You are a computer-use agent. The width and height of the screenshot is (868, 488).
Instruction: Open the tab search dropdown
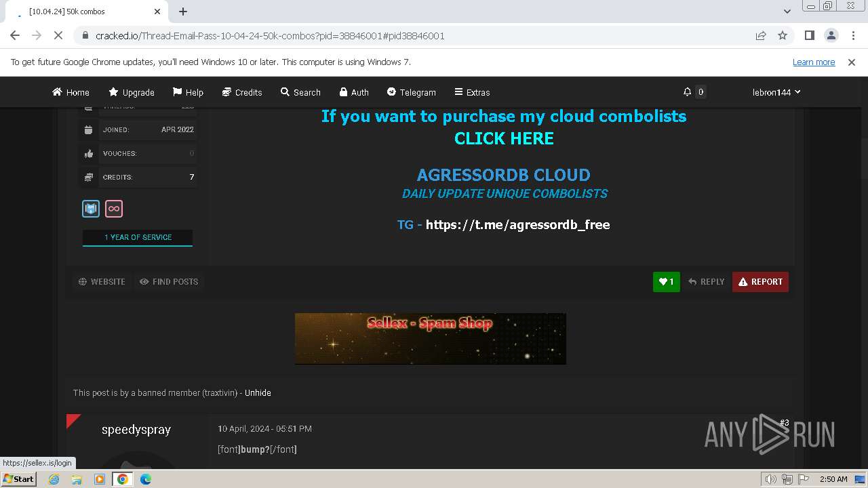pyautogui.click(x=787, y=12)
